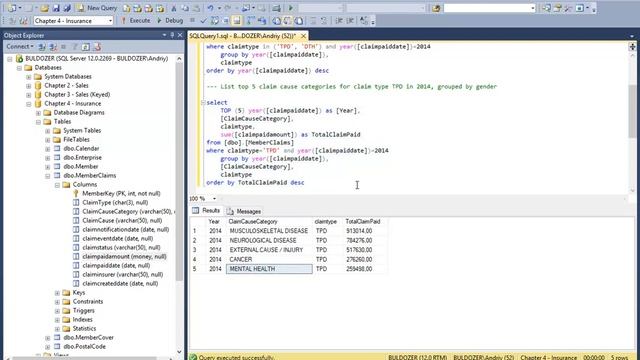The image size is (640, 360).
Task: Collapse the select statement outline in editor
Action: coord(203,102)
